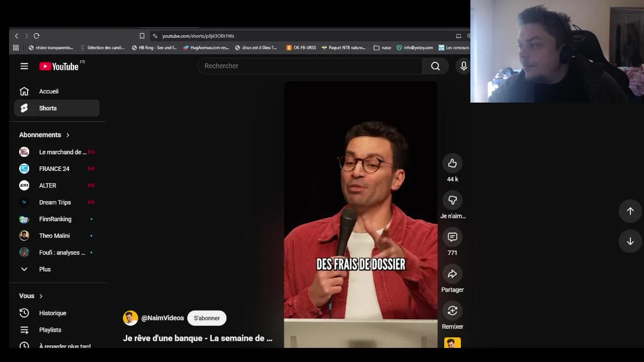644x362 pixels.
Task: Open Shorts in the sidebar
Action: (57, 108)
